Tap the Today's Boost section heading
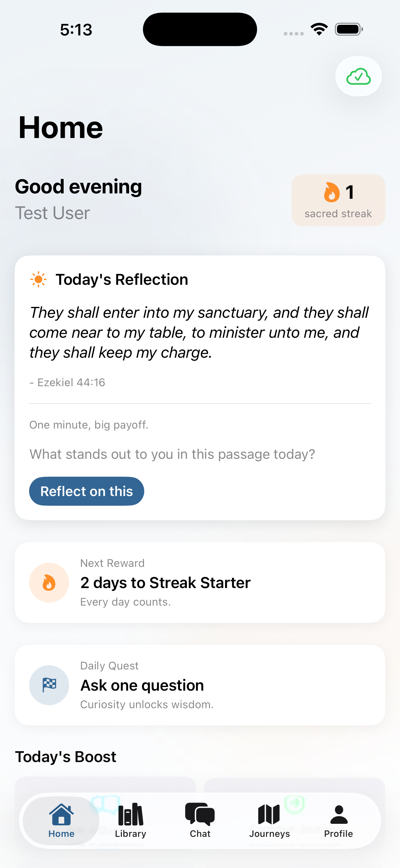 click(66, 756)
